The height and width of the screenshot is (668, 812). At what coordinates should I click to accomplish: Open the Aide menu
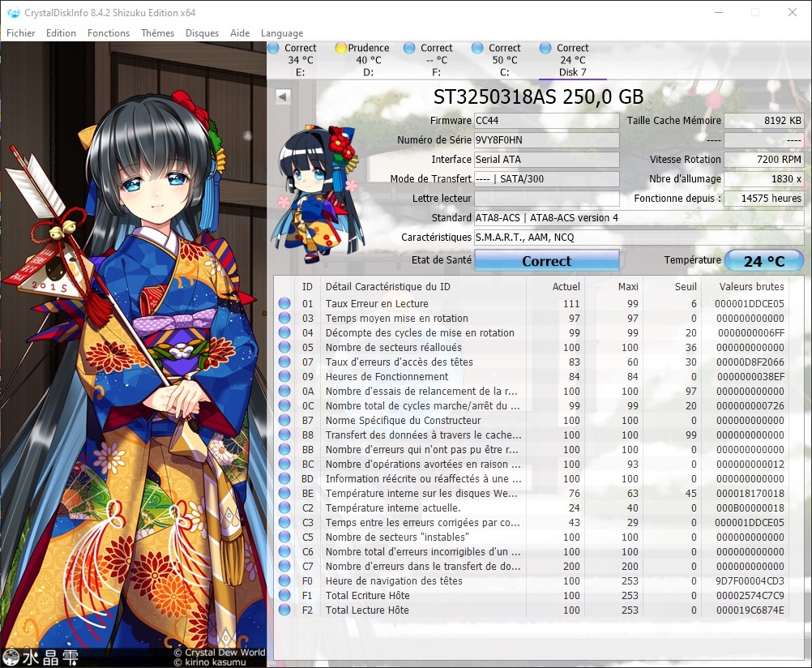pos(240,32)
